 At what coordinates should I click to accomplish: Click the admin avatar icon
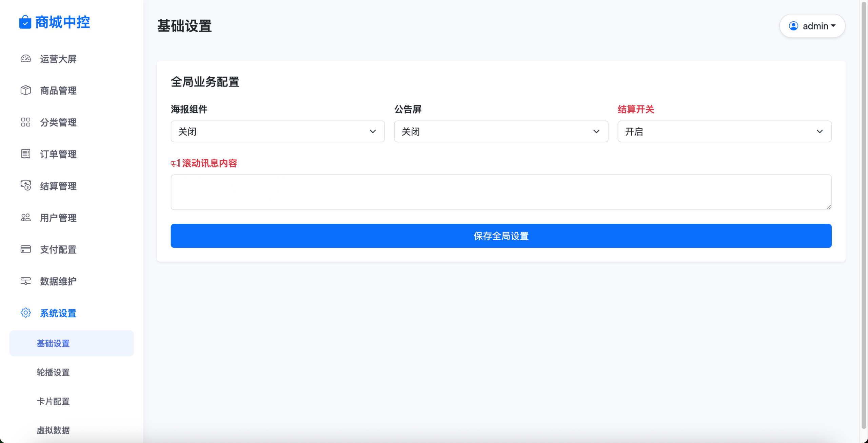pyautogui.click(x=793, y=25)
